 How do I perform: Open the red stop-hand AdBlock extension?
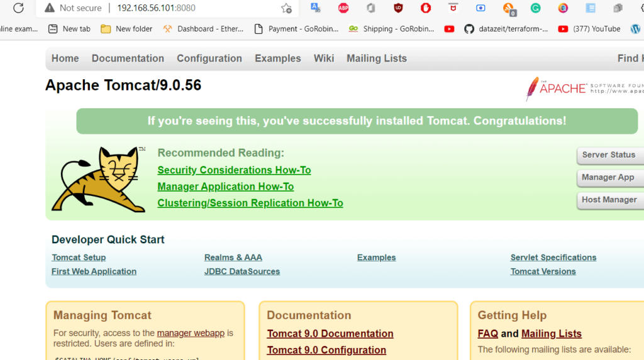pyautogui.click(x=426, y=8)
